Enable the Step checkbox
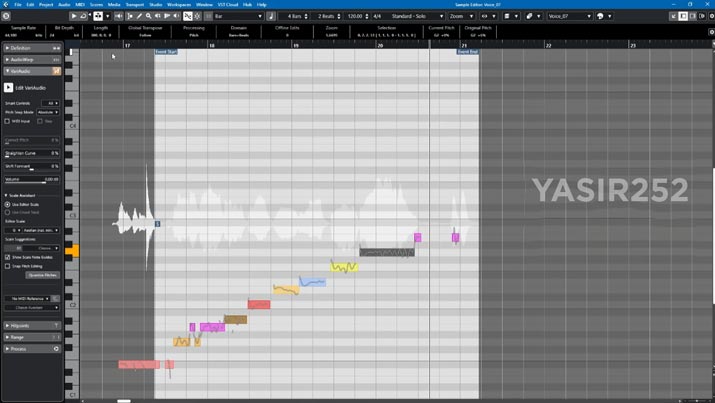Screen dimensions: 715x403 (x=40, y=121)
